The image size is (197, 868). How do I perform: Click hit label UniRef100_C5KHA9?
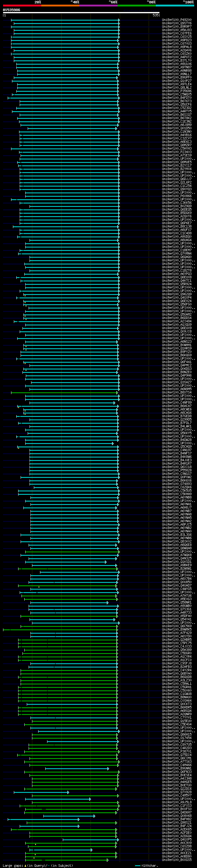[x=176, y=494]
